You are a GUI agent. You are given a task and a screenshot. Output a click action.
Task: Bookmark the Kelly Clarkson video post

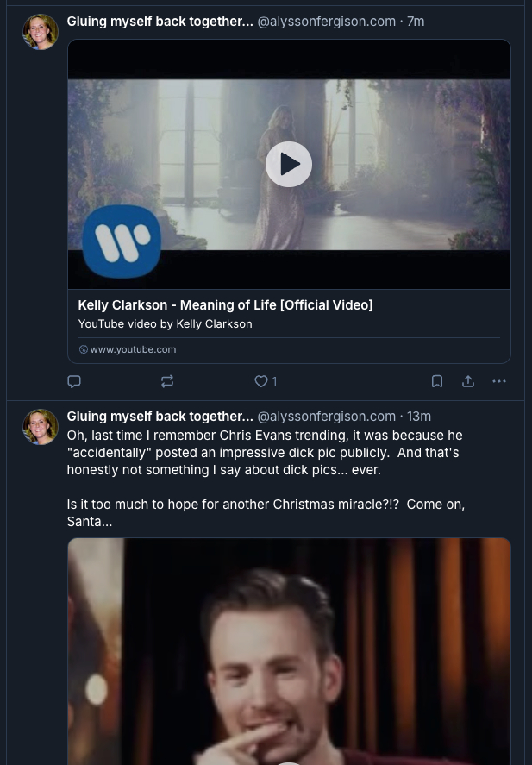pyautogui.click(x=437, y=381)
